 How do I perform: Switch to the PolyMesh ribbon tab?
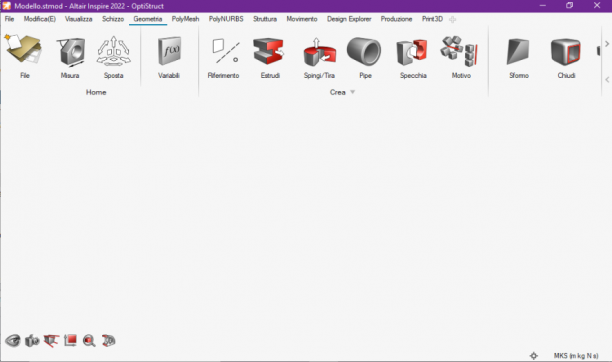[x=185, y=19]
